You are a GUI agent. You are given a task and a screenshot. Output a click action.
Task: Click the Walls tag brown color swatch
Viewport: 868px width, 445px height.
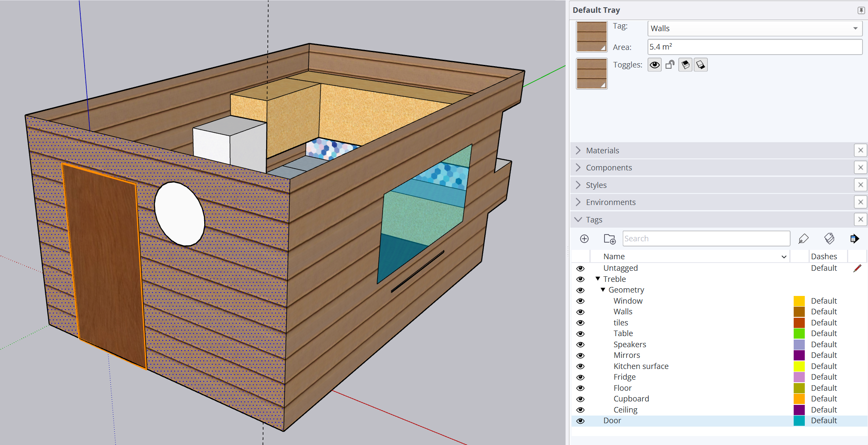(799, 312)
